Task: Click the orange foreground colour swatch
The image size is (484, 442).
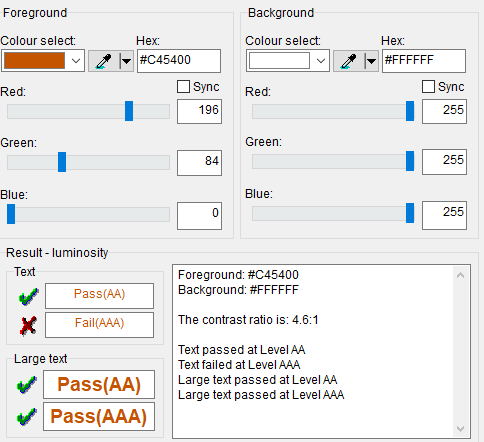Action: 34,61
